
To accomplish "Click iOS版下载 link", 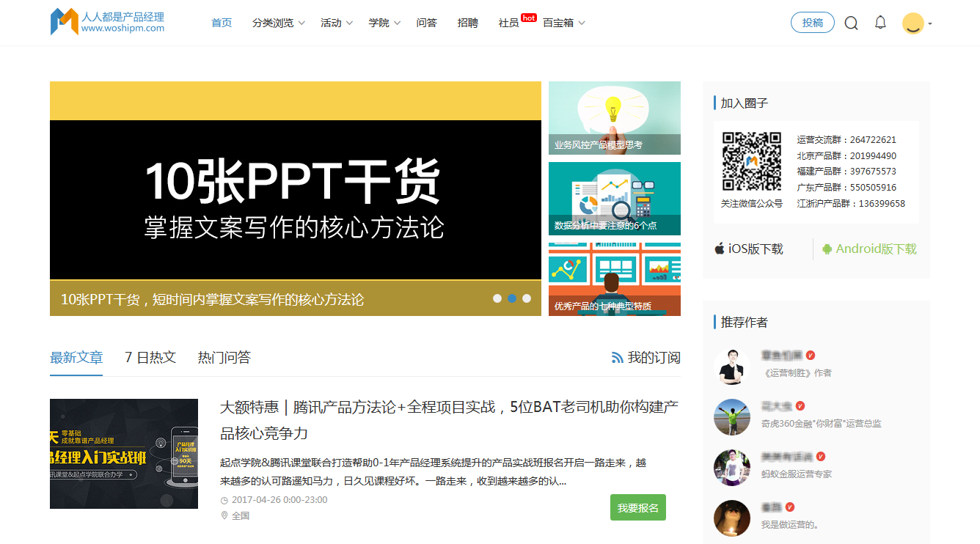I will point(756,249).
